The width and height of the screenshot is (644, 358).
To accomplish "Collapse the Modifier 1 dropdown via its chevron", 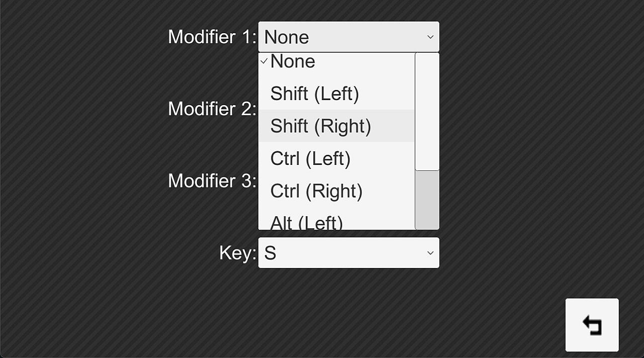I will tap(430, 37).
